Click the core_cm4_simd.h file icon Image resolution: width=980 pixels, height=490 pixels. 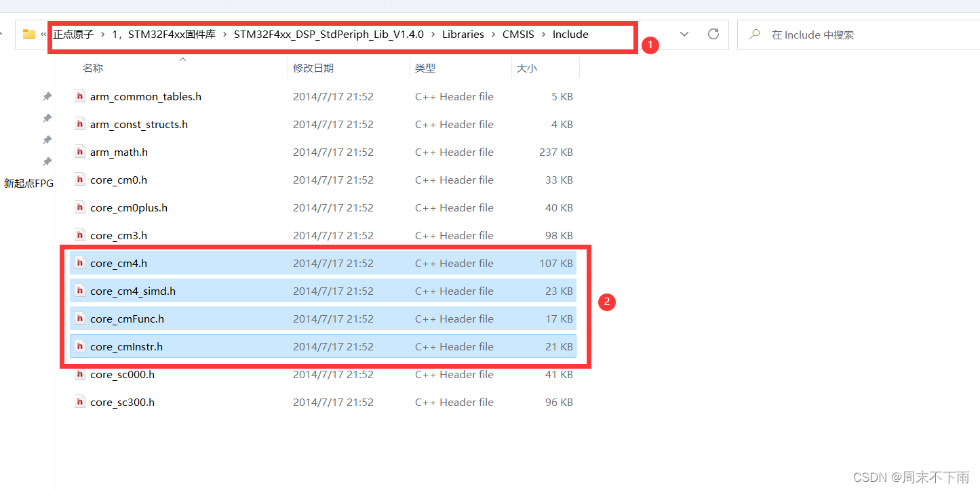[x=80, y=291]
